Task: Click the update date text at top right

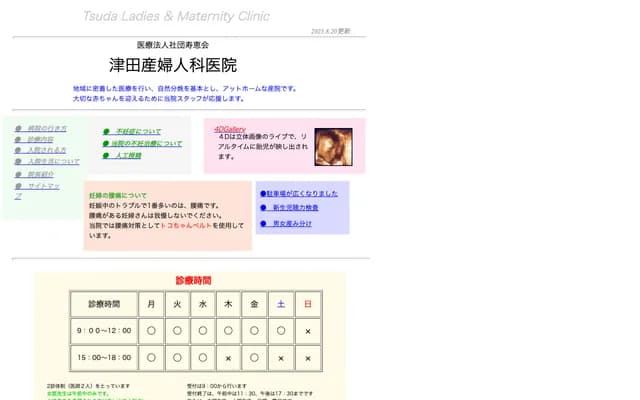Action: (x=331, y=31)
